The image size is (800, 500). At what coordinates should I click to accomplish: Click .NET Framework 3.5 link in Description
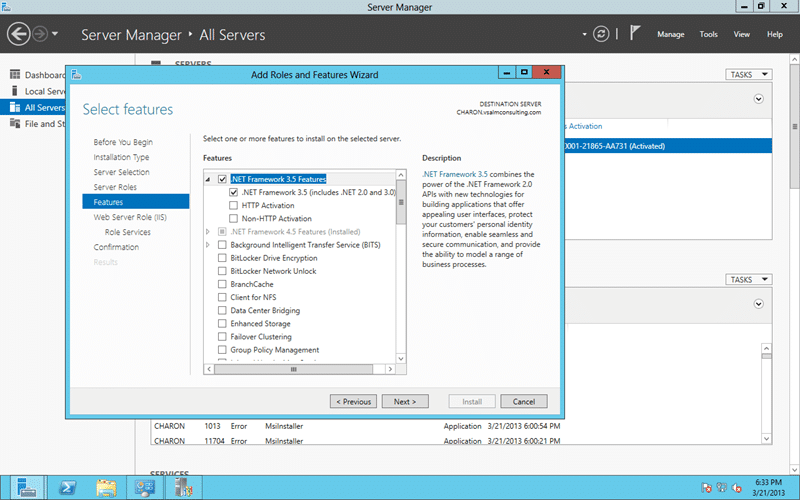click(x=455, y=174)
